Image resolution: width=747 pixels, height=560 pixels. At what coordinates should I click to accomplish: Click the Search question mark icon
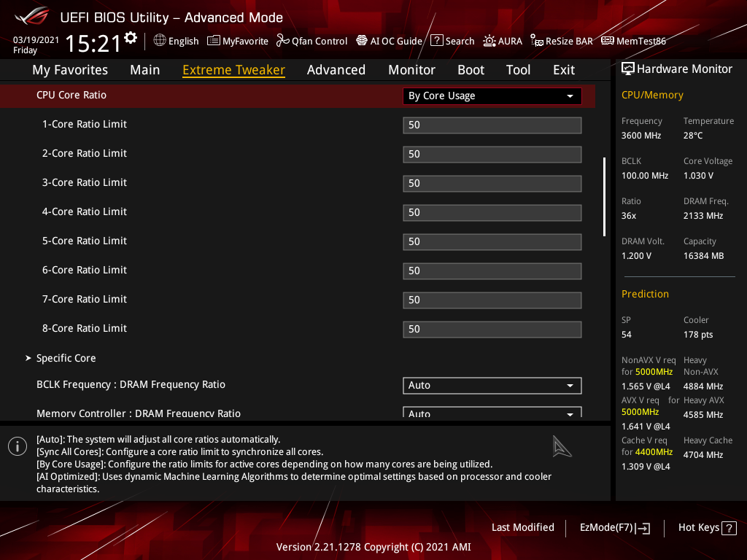coord(436,41)
